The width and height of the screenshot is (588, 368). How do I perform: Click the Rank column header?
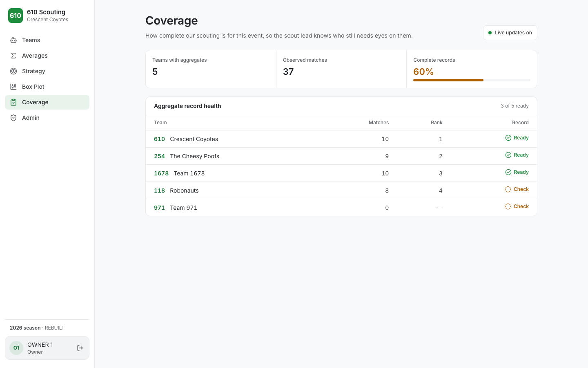click(x=437, y=123)
